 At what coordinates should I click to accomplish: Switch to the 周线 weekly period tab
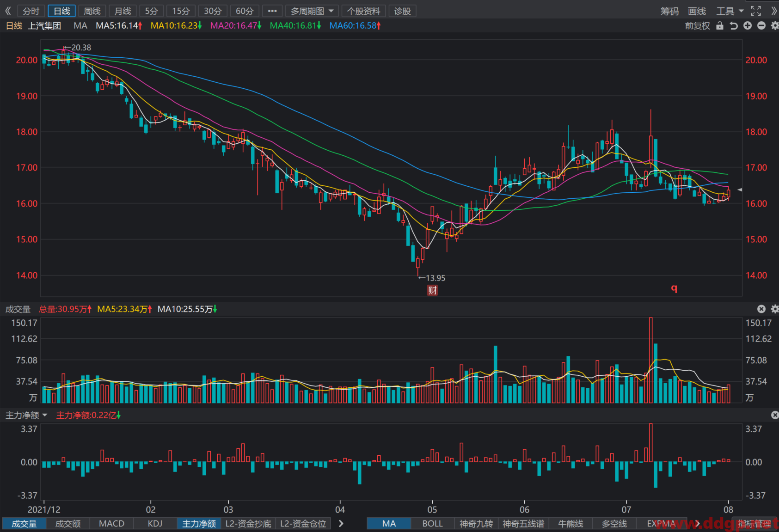click(x=92, y=11)
